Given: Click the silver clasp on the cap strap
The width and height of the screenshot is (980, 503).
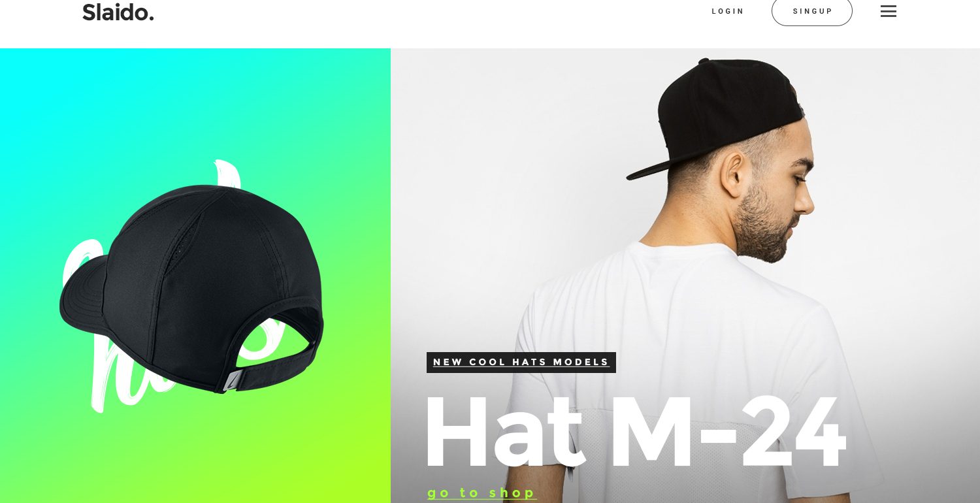Looking at the screenshot, I should pyautogui.click(x=232, y=381).
